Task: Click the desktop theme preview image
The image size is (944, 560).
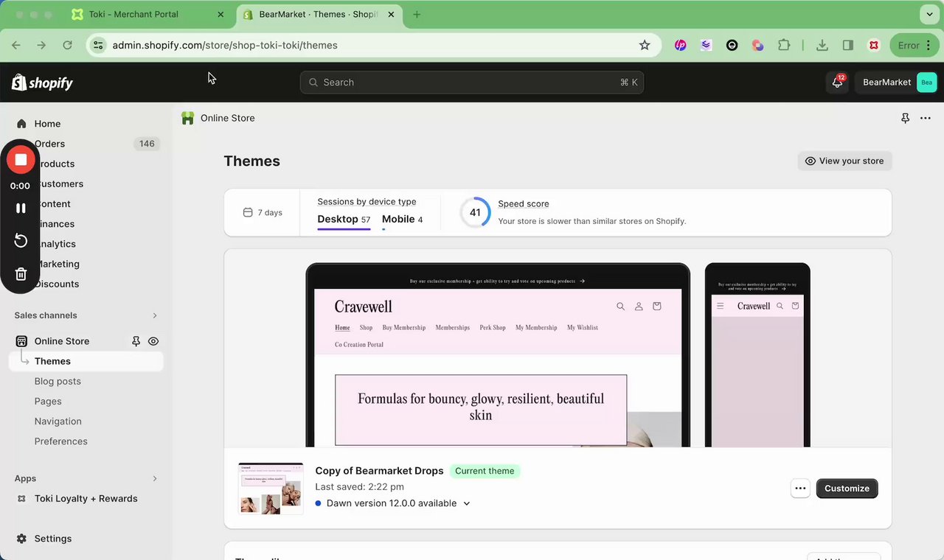Action: (498, 355)
